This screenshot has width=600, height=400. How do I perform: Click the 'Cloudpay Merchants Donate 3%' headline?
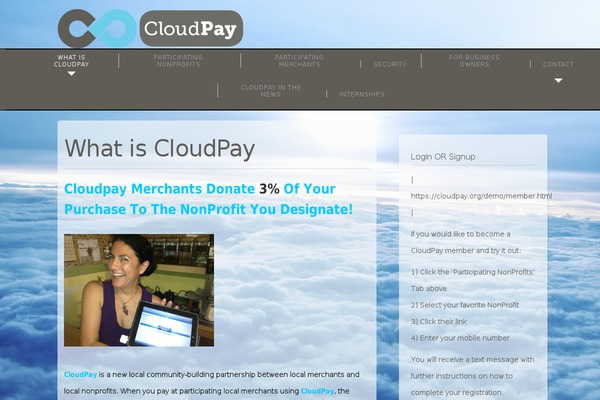209,199
